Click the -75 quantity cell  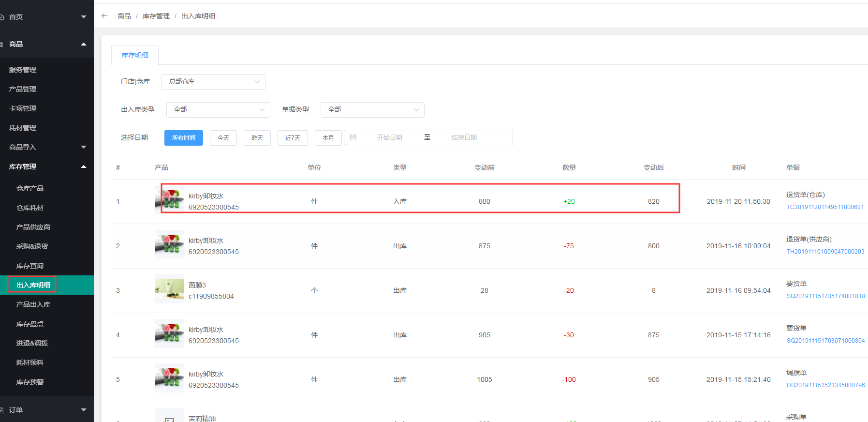[x=569, y=246]
